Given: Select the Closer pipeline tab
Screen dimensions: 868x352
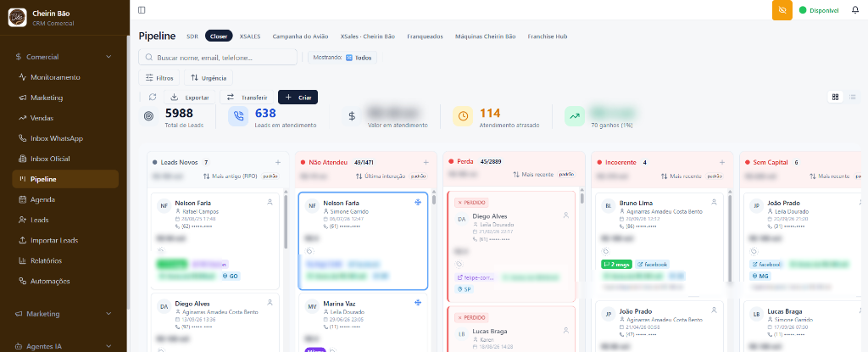Looking at the screenshot, I should 219,36.
